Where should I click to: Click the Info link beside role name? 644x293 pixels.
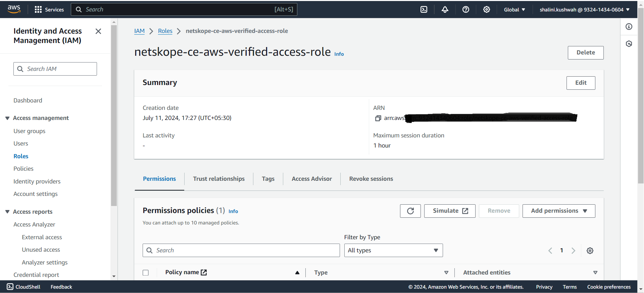point(339,54)
